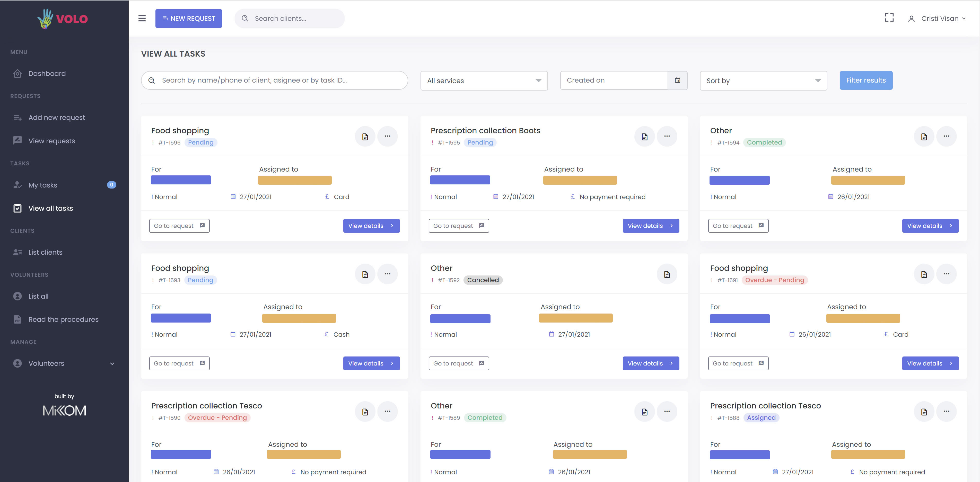Click the NEW REQUEST button
Screen dimensions: 980x482
pos(189,19)
